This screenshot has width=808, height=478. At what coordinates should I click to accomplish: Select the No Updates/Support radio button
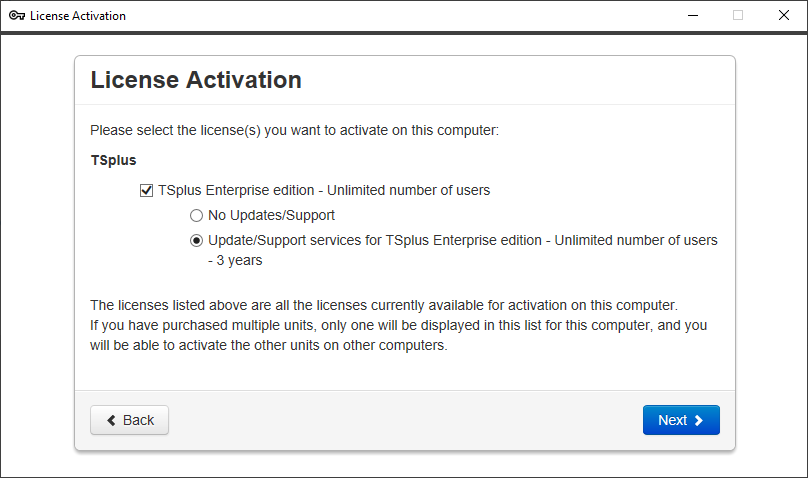(196, 215)
